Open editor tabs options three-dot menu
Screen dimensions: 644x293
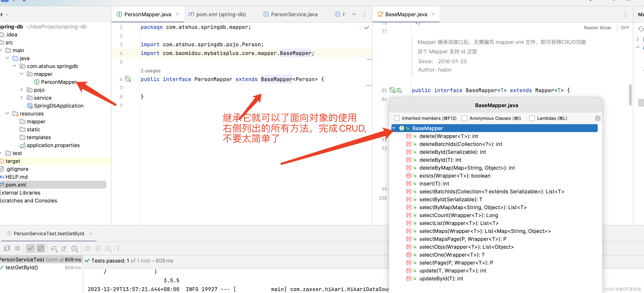coord(364,14)
